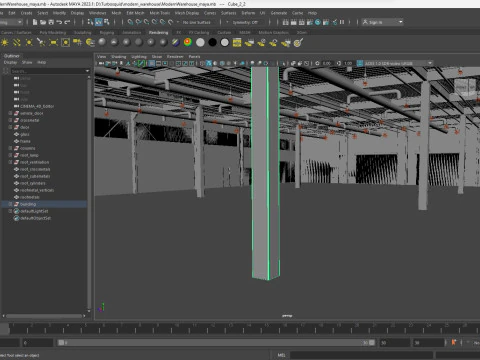Image resolution: width=480 pixels, height=360 pixels.
Task: Click the camera creation shelf icon
Action: pos(78,42)
